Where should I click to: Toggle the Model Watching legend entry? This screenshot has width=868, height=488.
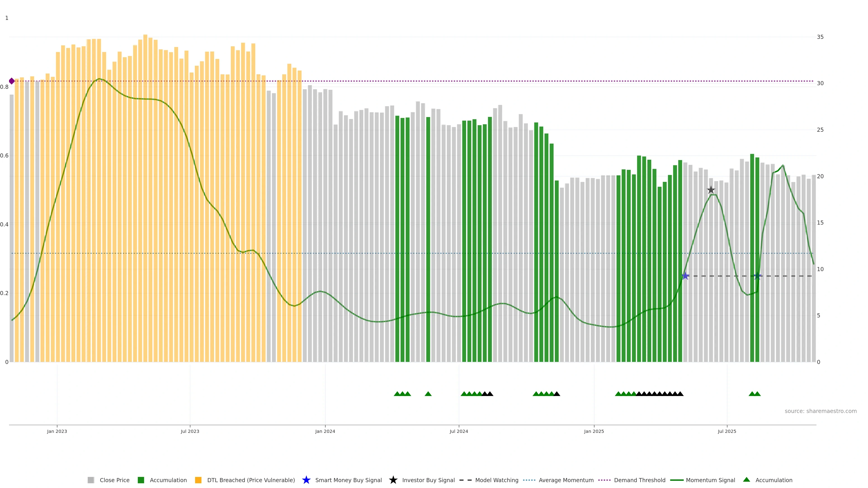coord(496,480)
